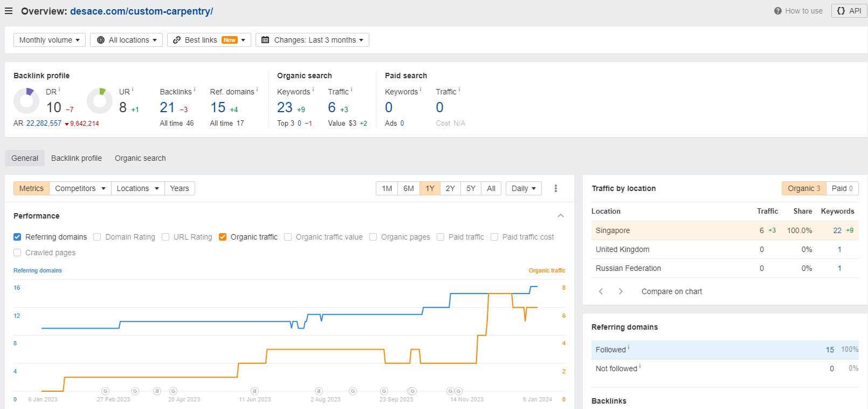Open the desace.com/custom-carpentry/ link
Screen dimensions: 868x409
coord(141,11)
